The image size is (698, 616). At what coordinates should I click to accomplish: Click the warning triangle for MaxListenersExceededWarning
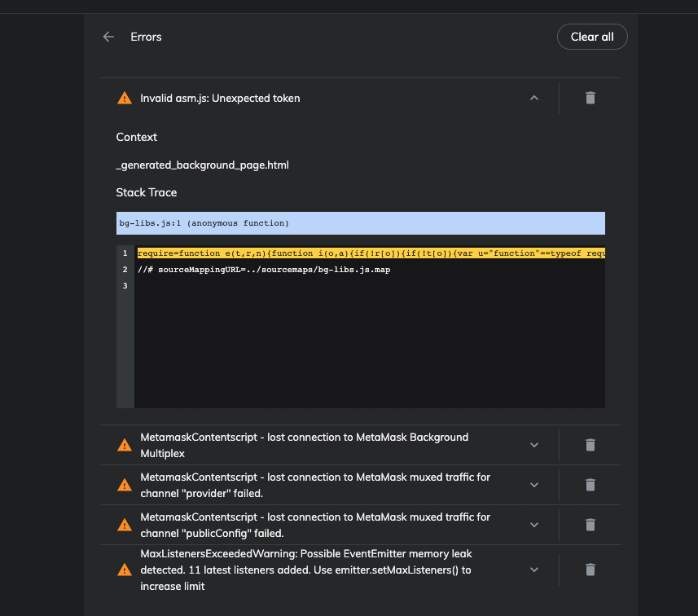pos(124,570)
